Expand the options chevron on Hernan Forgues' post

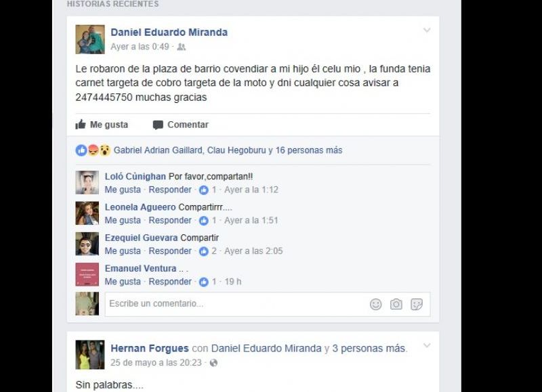(x=427, y=345)
